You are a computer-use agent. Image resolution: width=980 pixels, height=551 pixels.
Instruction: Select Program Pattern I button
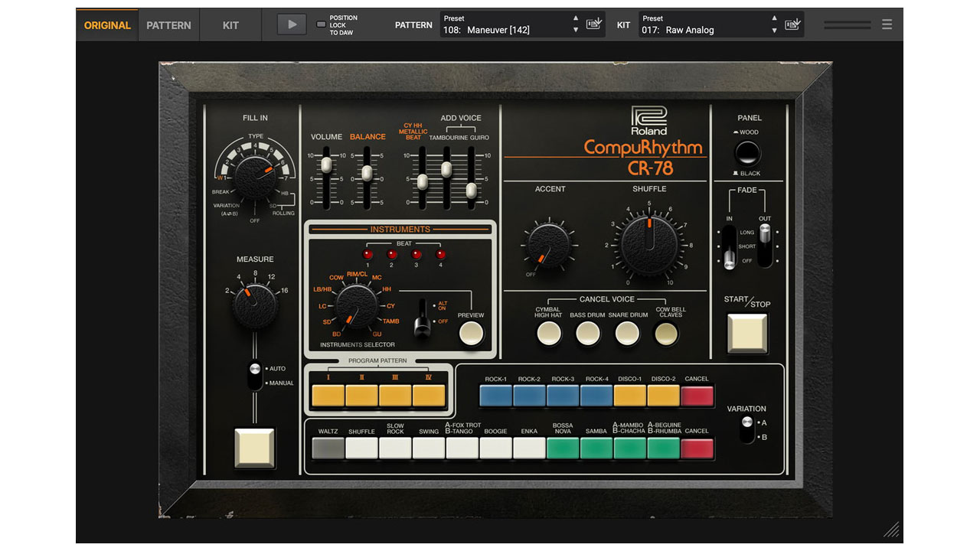click(328, 396)
